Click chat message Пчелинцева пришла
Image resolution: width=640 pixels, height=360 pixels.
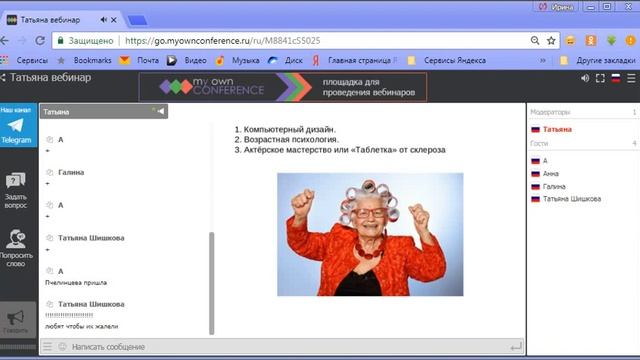click(x=76, y=282)
